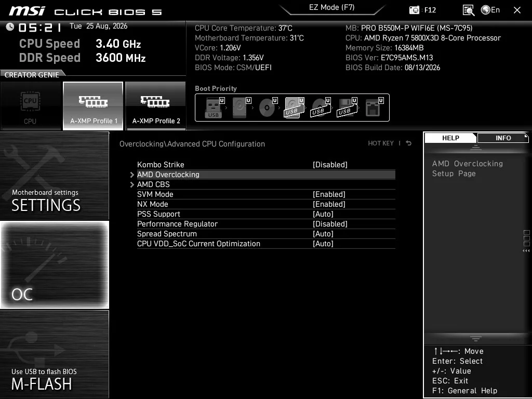Viewport: 532px width, 399px height.
Task: Click the CPU Speed 3.40 GHz readout
Action: (80, 44)
